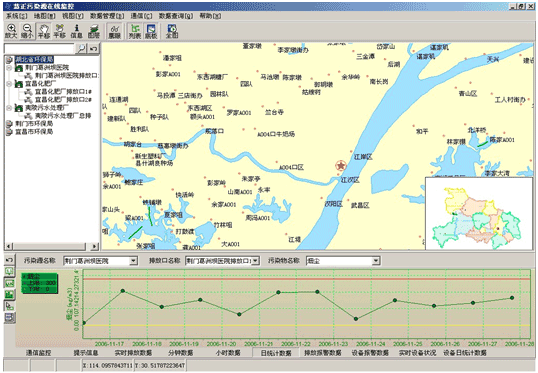538x373 pixels.
Task: Click the tree search input field
Action: click(x=39, y=48)
